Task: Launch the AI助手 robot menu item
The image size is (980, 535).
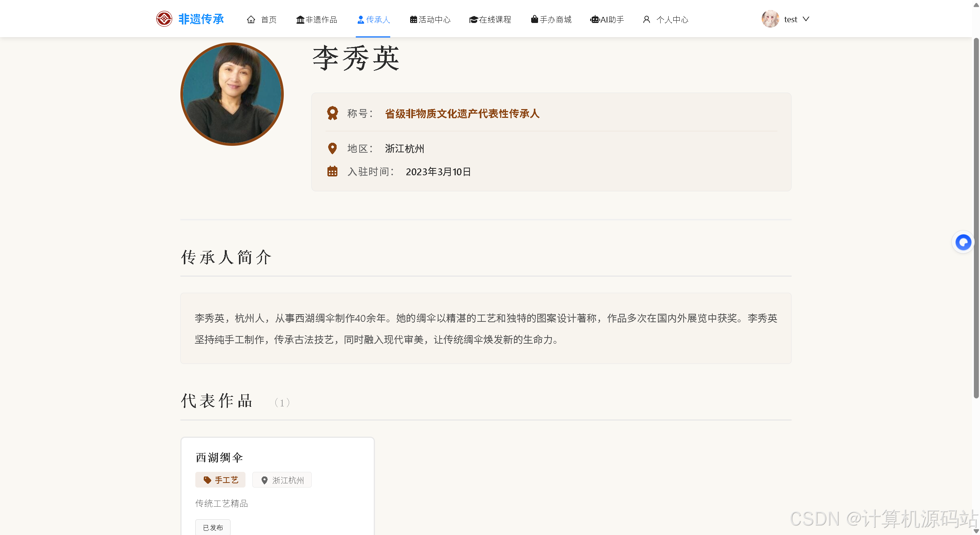Action: 607,20
